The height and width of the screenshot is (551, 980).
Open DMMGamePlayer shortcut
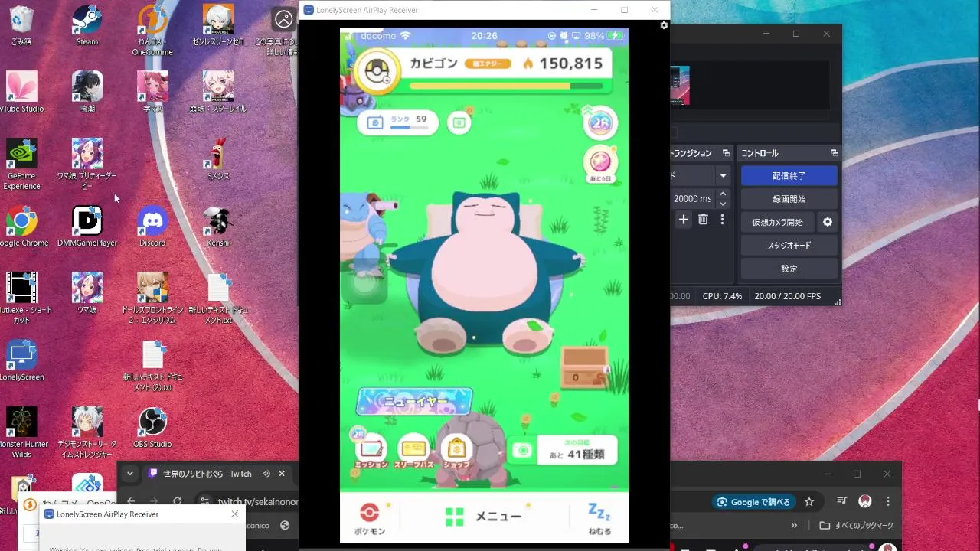pyautogui.click(x=87, y=226)
